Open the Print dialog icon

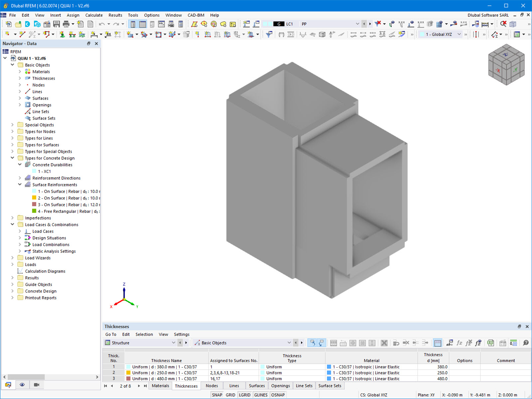[66, 24]
